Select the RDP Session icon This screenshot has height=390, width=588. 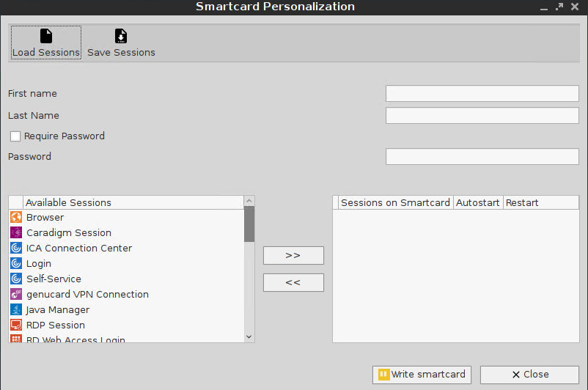pyautogui.click(x=16, y=325)
